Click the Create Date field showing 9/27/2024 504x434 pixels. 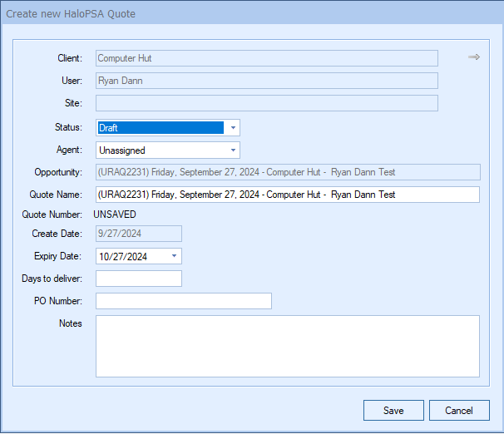coord(139,234)
